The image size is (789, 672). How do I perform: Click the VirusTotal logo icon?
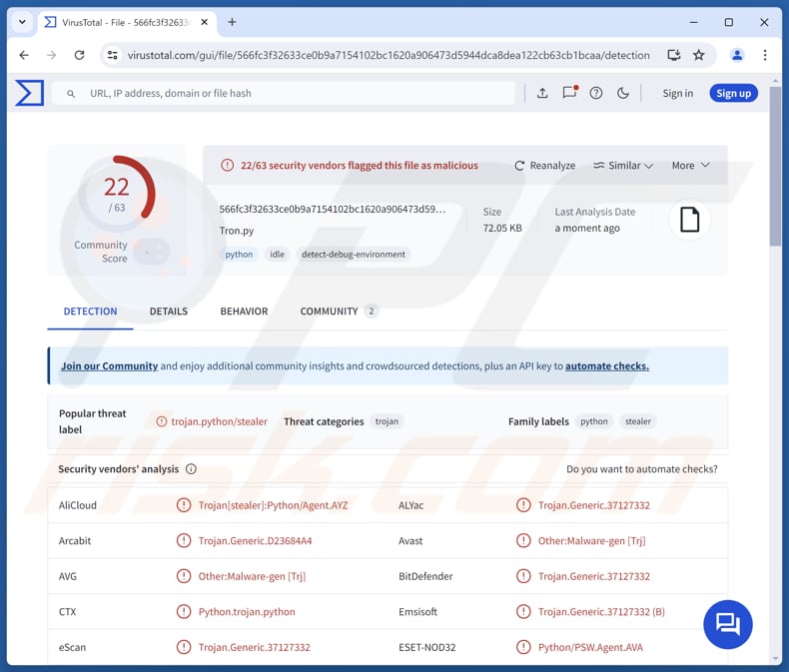(x=29, y=93)
